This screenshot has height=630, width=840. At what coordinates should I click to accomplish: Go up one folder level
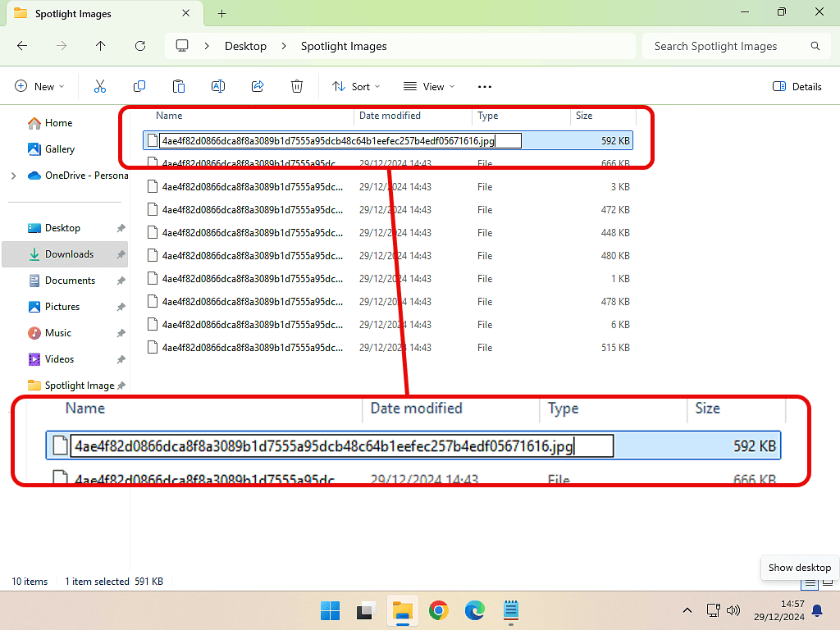tap(100, 46)
